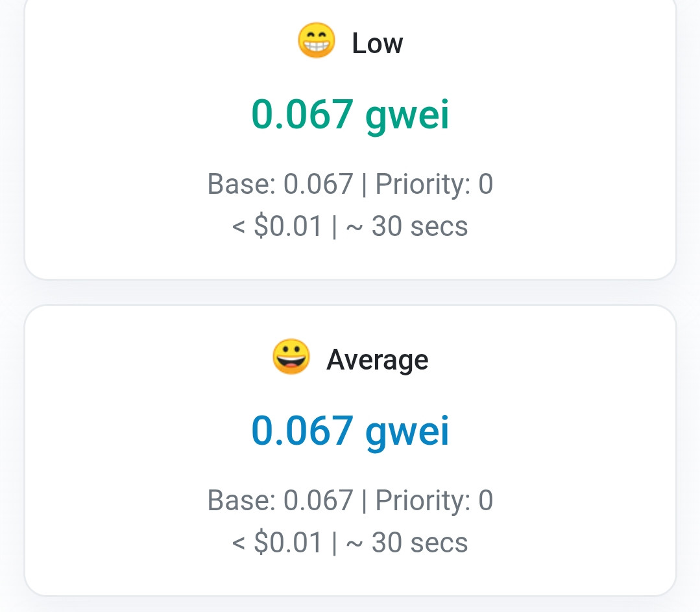This screenshot has width=700, height=612.
Task: Click the blue 0.067 gwei value
Action: (350, 431)
